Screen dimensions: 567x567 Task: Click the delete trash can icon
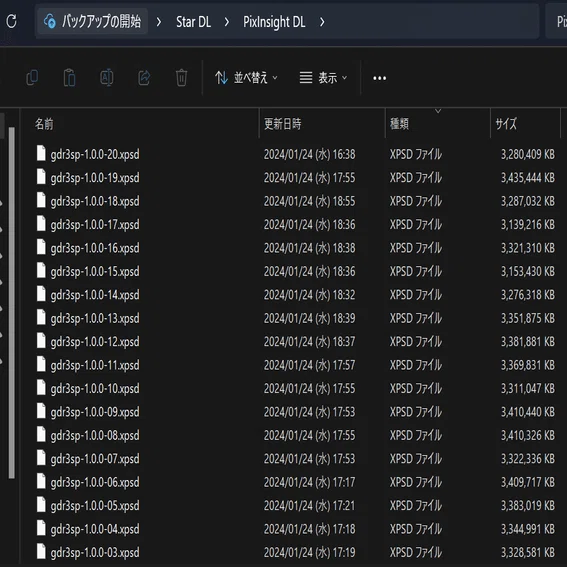[181, 78]
